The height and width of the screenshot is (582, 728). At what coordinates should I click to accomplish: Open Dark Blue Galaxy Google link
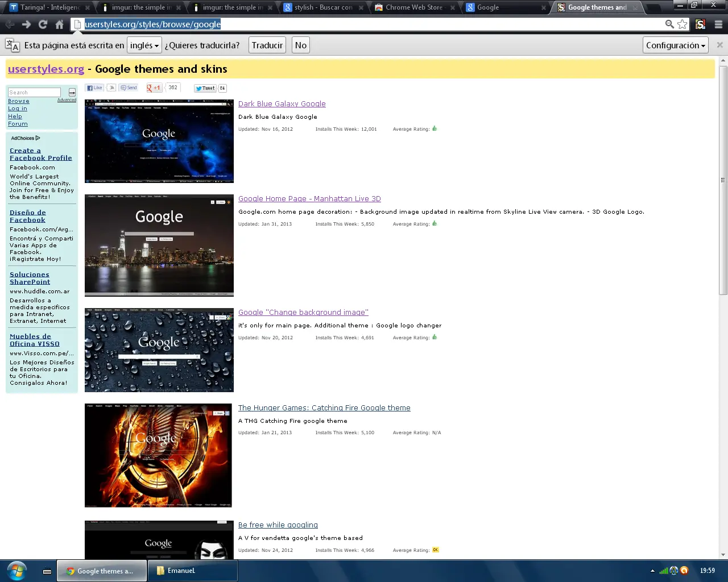282,103
